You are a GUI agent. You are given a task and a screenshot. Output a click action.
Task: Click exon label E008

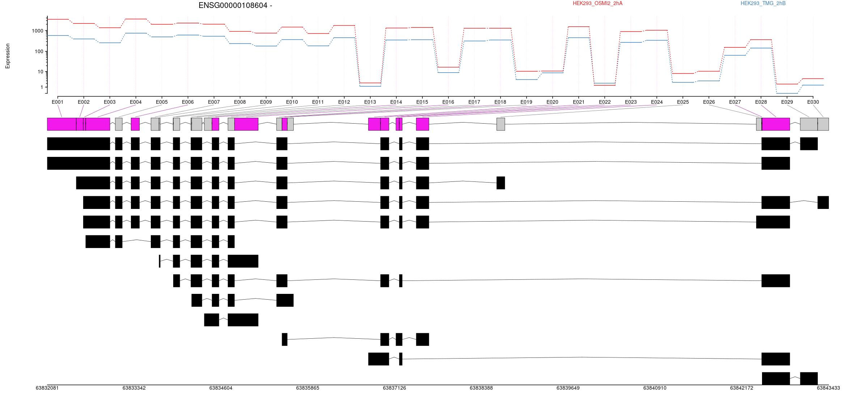coord(240,102)
